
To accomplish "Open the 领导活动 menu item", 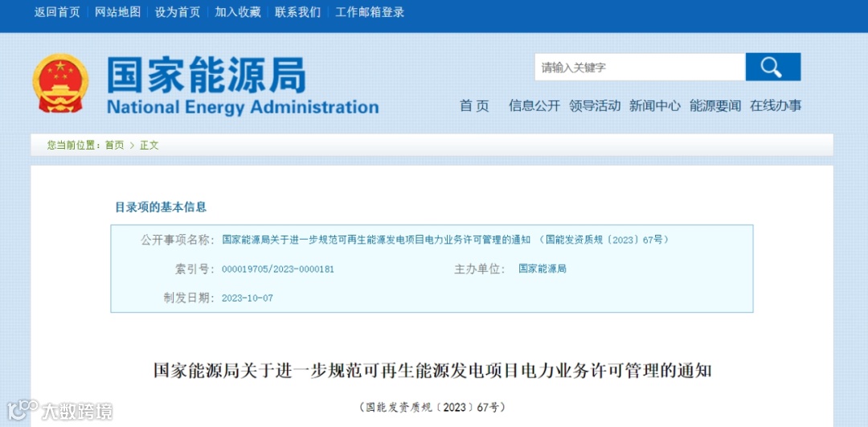I will coord(595,106).
